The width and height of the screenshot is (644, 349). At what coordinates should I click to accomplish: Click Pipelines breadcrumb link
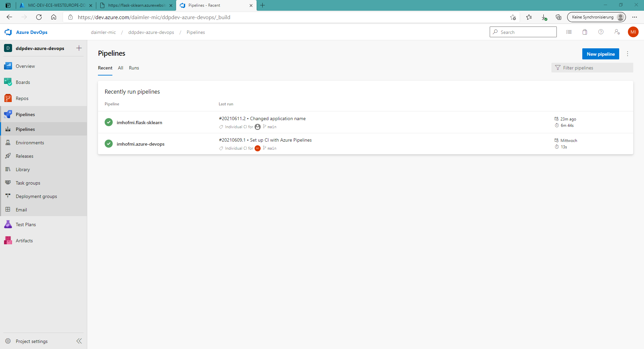[x=196, y=32]
